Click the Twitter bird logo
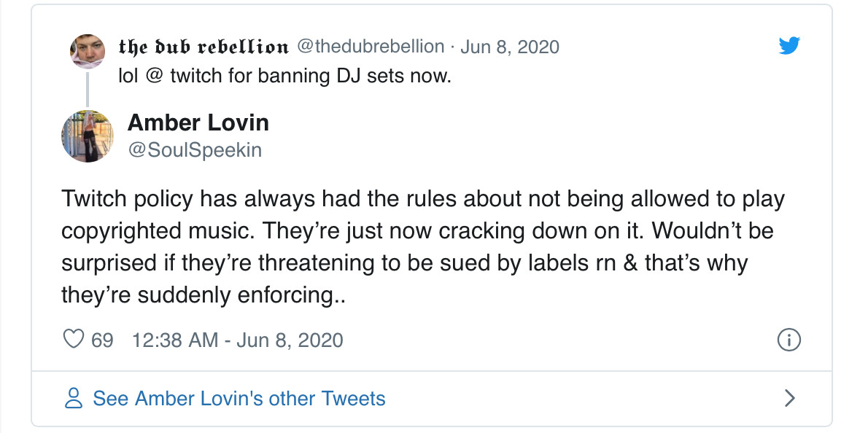 pos(789,46)
